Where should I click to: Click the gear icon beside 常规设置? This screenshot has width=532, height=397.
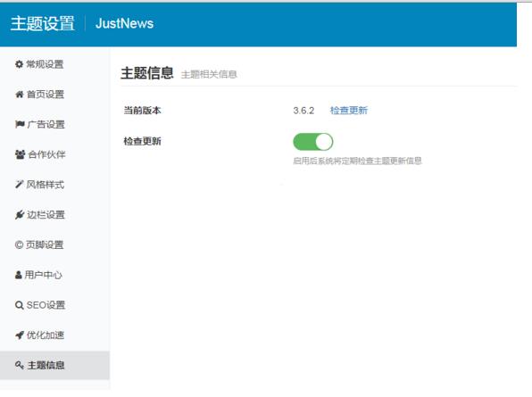pyautogui.click(x=19, y=64)
